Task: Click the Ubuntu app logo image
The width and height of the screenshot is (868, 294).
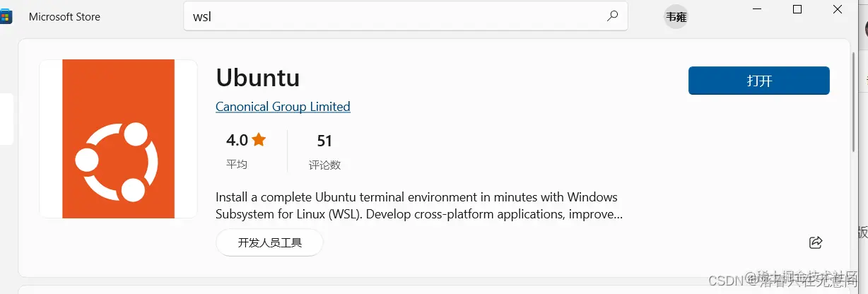Action: tap(118, 139)
